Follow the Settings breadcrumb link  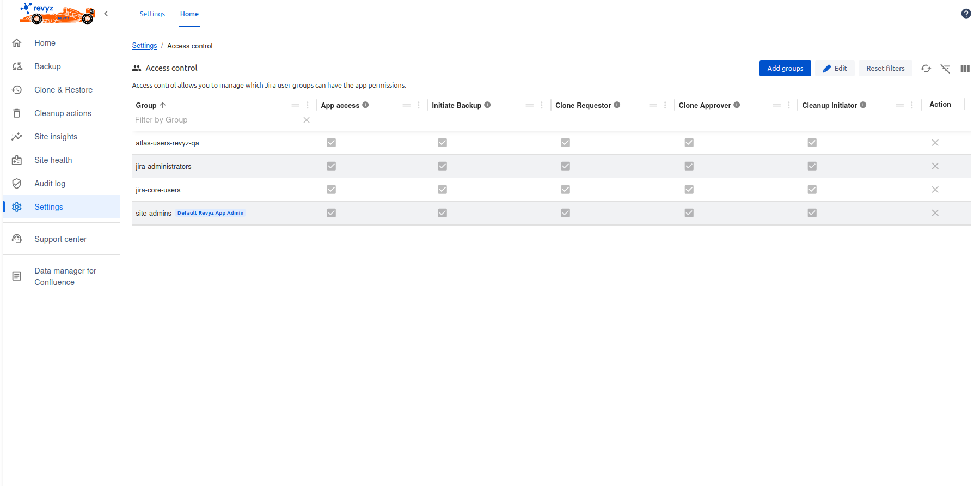point(144,46)
